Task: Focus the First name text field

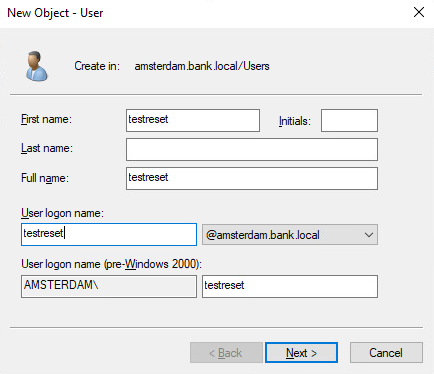Action: click(x=193, y=120)
